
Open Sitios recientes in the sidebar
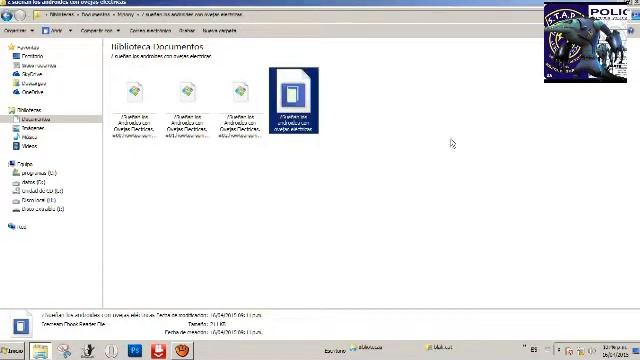point(35,65)
